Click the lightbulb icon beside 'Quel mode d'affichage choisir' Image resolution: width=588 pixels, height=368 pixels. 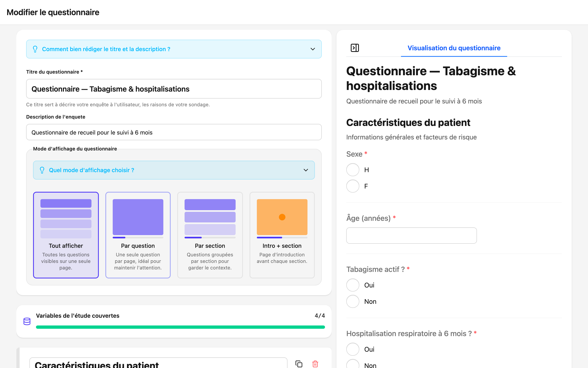point(42,170)
